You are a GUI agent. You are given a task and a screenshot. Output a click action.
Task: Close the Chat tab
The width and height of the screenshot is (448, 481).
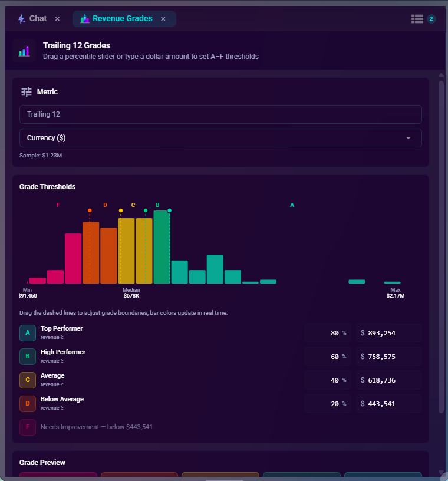point(57,19)
